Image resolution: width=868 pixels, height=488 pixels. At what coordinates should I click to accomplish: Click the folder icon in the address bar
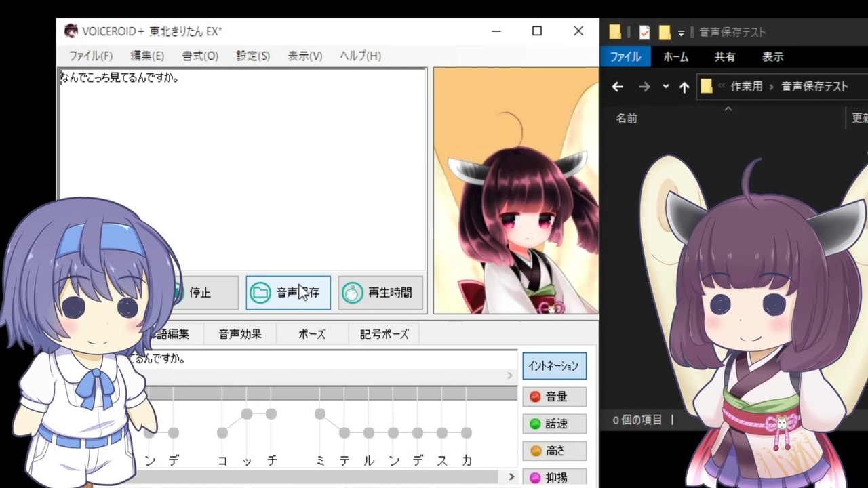pos(707,86)
